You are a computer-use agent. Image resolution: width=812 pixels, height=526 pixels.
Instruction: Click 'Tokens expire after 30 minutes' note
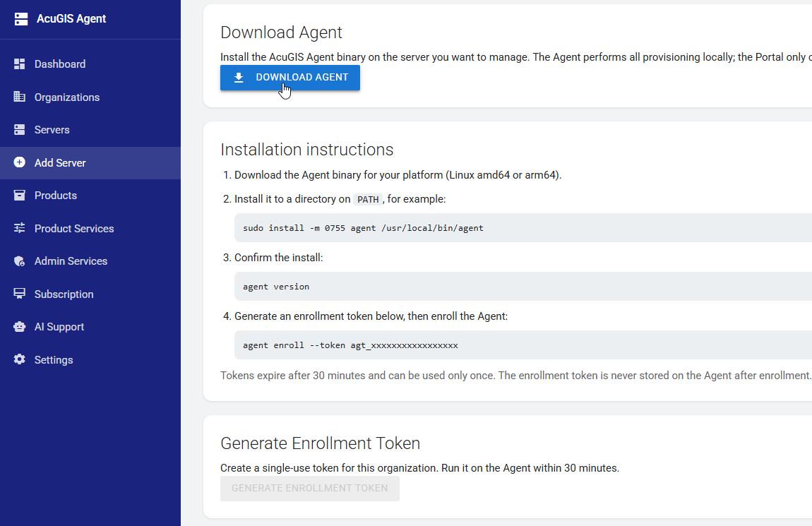[515, 376]
